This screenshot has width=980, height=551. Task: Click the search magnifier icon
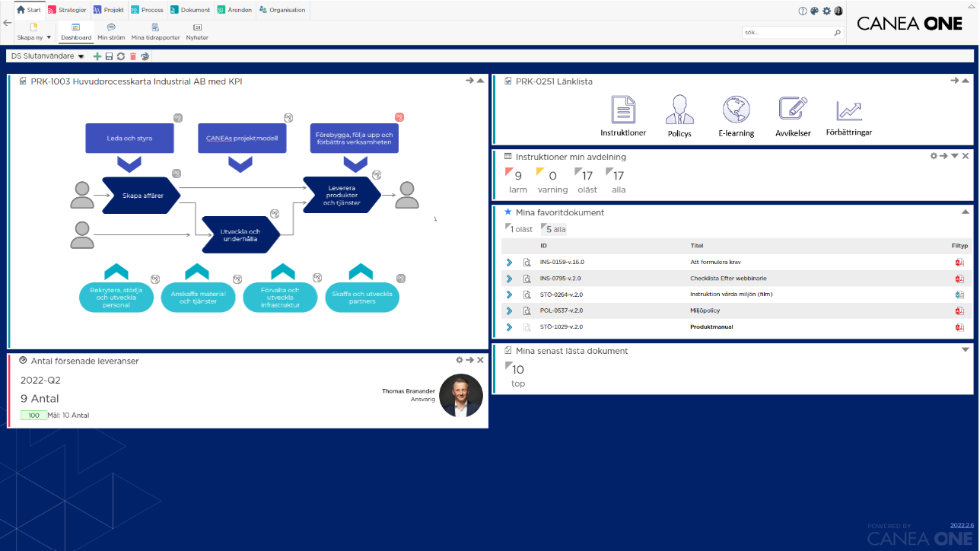[x=838, y=33]
